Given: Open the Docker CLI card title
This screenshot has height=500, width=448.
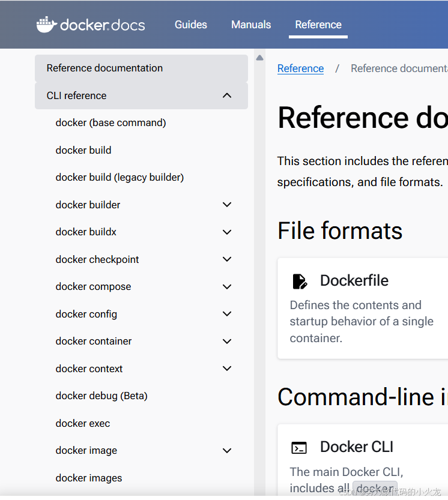Looking at the screenshot, I should tap(357, 447).
